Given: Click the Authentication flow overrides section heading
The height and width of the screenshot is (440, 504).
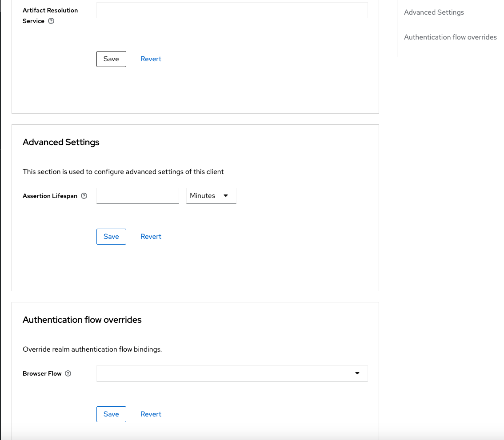Looking at the screenshot, I should [82, 320].
